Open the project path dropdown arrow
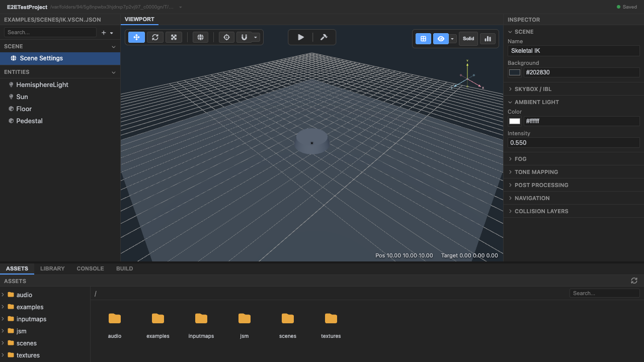644x362 pixels. pyautogui.click(x=181, y=7)
